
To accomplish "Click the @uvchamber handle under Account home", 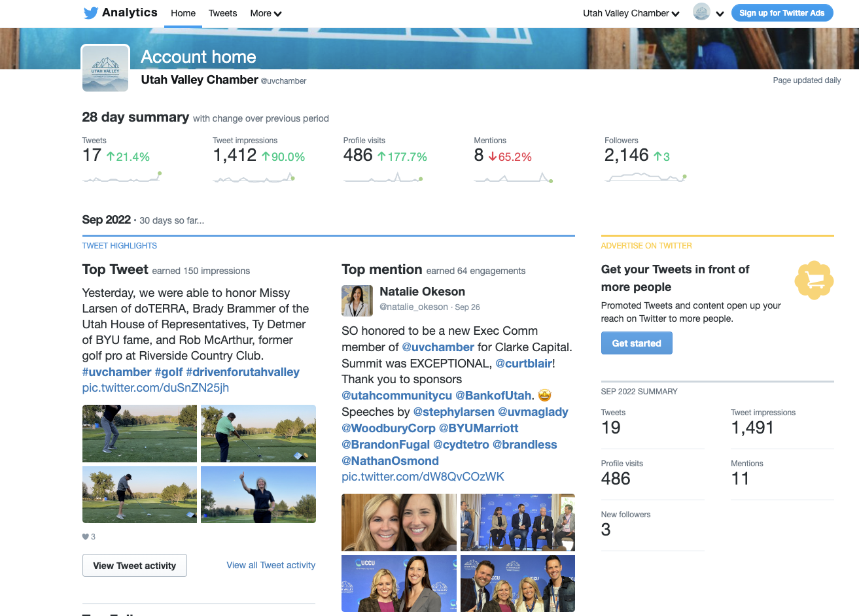I will pos(284,81).
